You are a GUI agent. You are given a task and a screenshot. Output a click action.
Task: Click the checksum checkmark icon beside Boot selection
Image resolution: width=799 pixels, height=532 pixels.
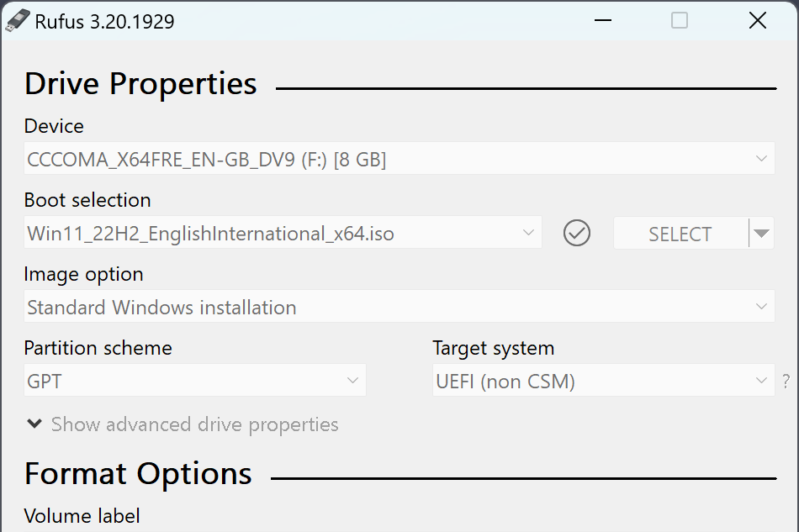click(x=577, y=233)
